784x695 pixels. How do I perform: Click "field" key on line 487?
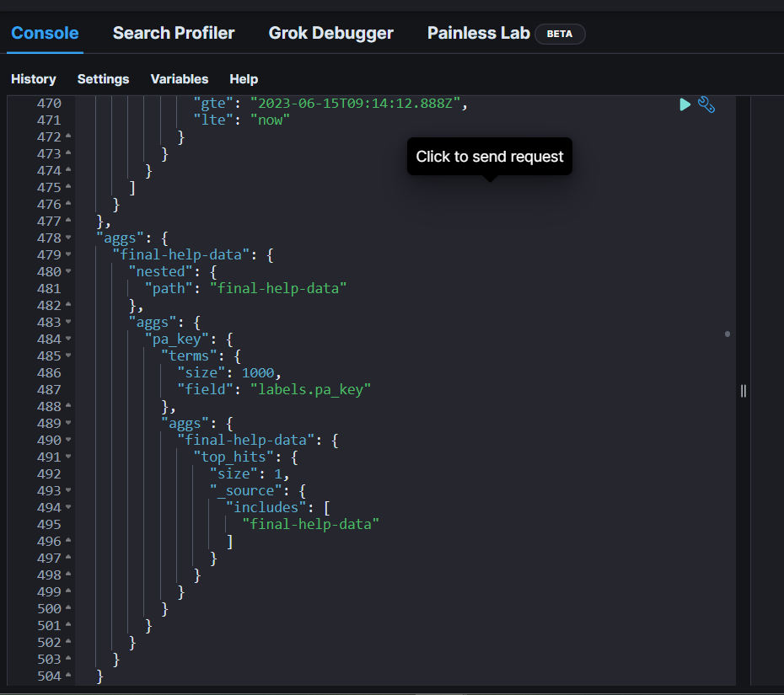(x=205, y=390)
